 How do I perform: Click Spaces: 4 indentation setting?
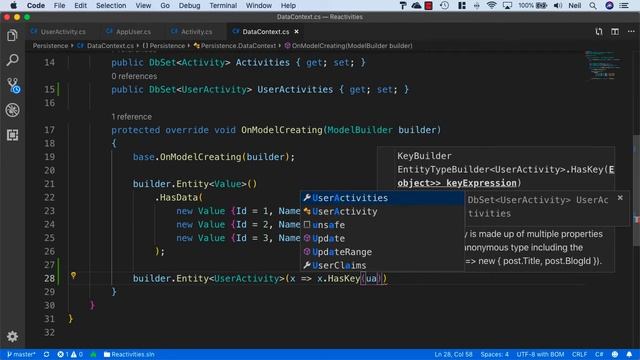(x=494, y=354)
